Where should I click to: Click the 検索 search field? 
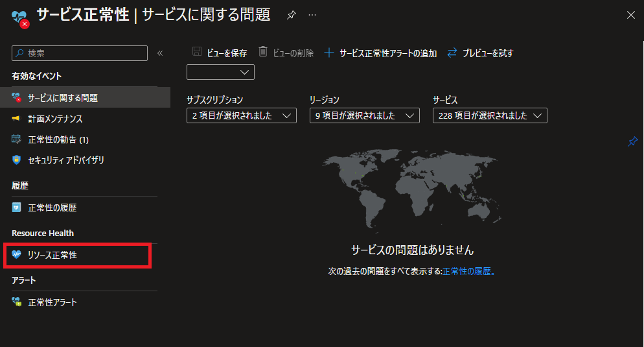tap(80, 53)
